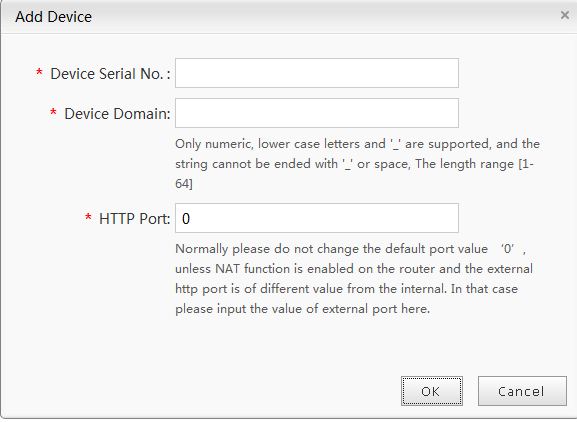Screen dimensions: 577x422
Task: Confirm with the OK button
Action: pyautogui.click(x=432, y=391)
